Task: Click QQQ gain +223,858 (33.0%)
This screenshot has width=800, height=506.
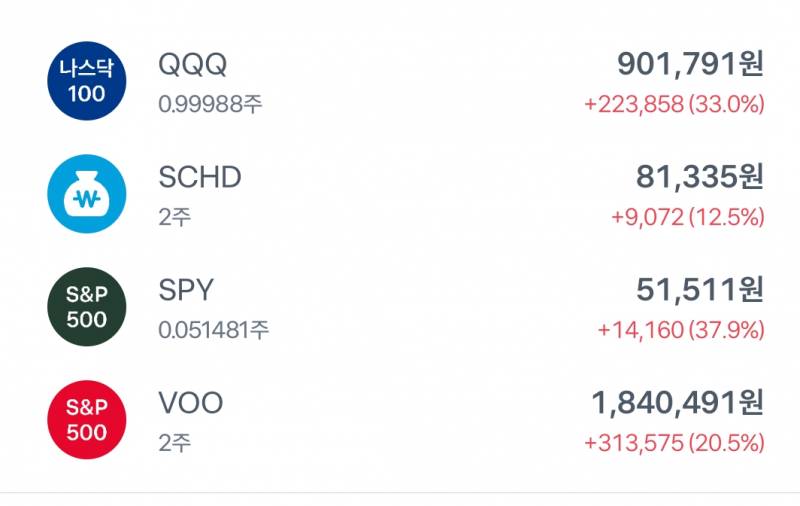Action: coord(674,103)
